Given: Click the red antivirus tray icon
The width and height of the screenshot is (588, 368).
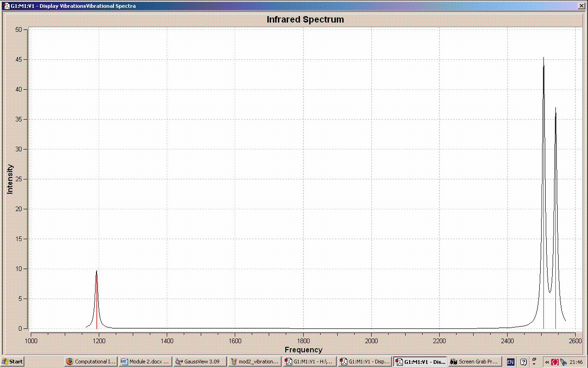Looking at the screenshot, I should click(x=555, y=362).
